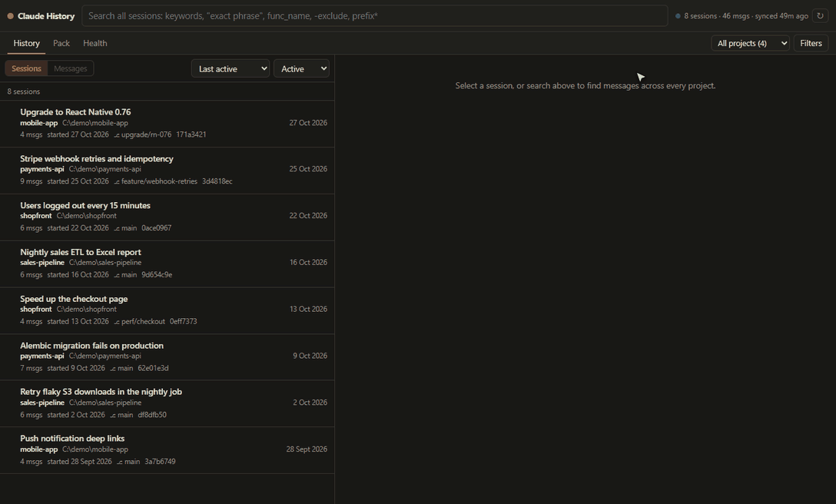Screen dimensions: 836x504
Task: Open the All projects (4) dropdown
Action: pyautogui.click(x=750, y=43)
